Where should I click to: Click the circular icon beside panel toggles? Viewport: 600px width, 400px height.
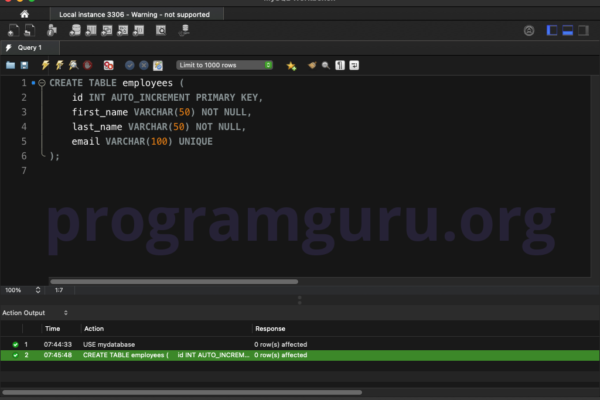529,31
